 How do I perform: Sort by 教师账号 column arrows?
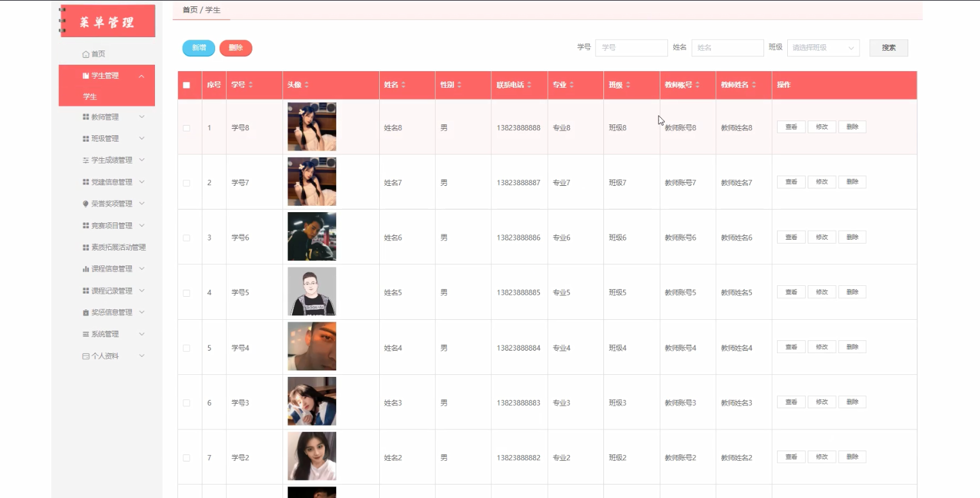(x=698, y=85)
